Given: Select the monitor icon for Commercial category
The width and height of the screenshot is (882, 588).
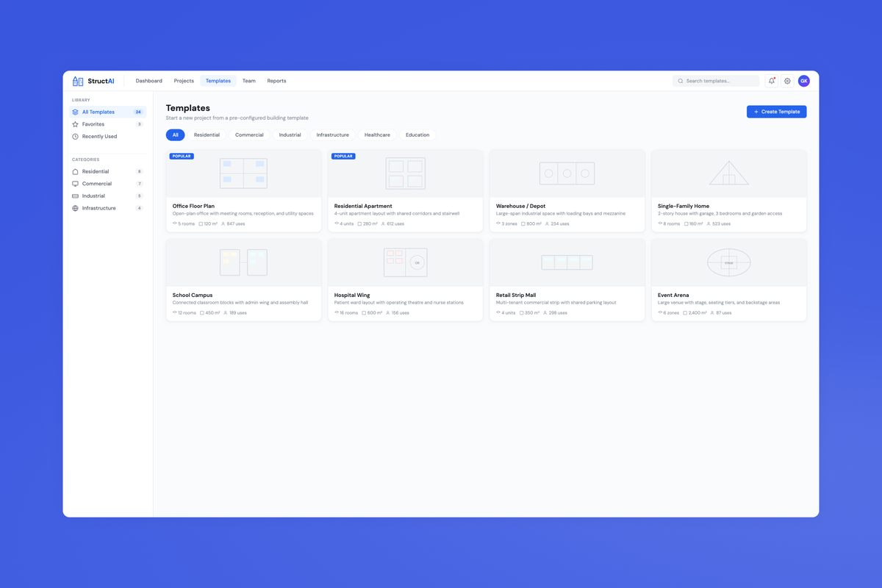Looking at the screenshot, I should [x=76, y=183].
